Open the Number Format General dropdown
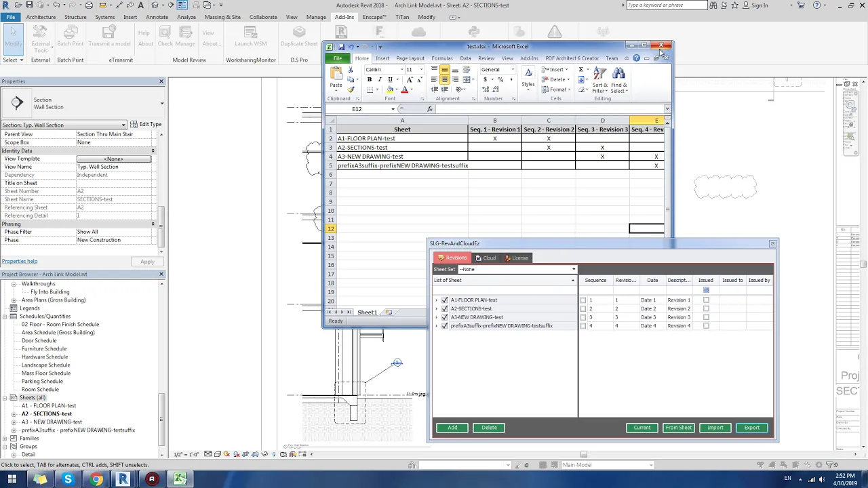The image size is (868, 488). point(512,70)
